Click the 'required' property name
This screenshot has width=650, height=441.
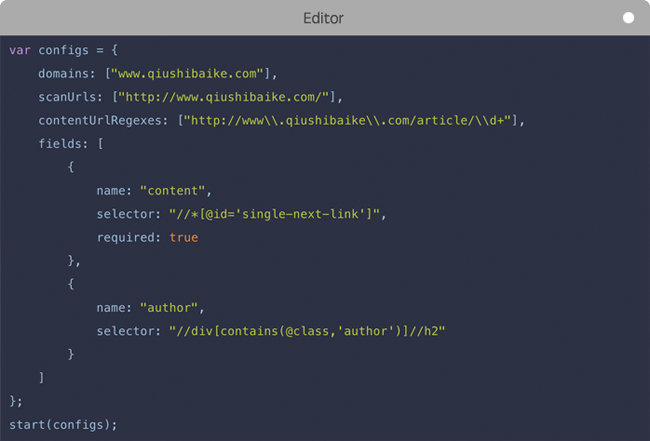pos(125,237)
